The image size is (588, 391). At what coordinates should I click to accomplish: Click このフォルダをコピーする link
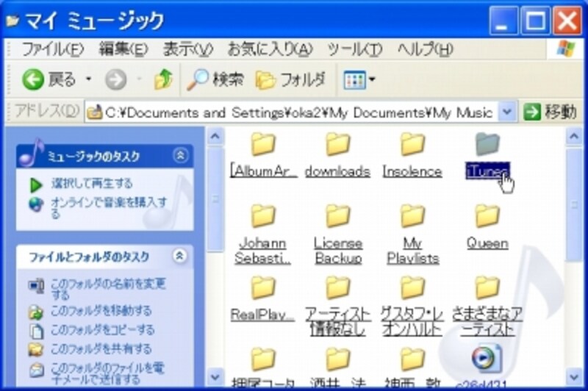102,329
